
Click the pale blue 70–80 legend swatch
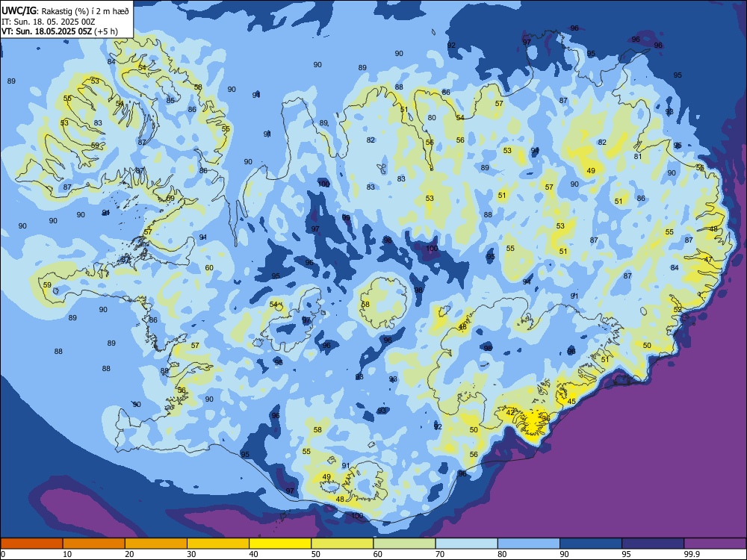click(467, 544)
